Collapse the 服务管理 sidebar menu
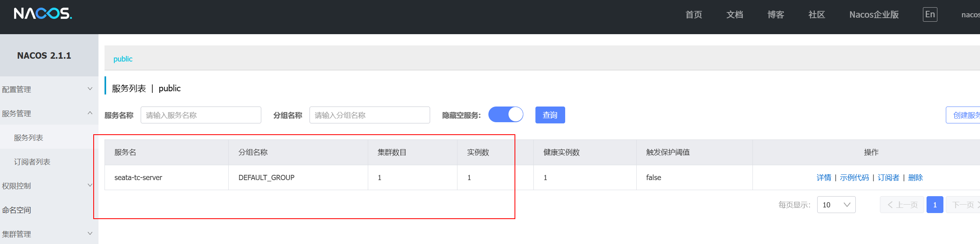 [48, 113]
